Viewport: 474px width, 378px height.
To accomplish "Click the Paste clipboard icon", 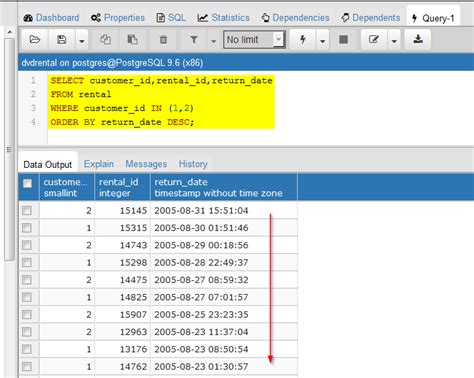I will click(x=132, y=40).
